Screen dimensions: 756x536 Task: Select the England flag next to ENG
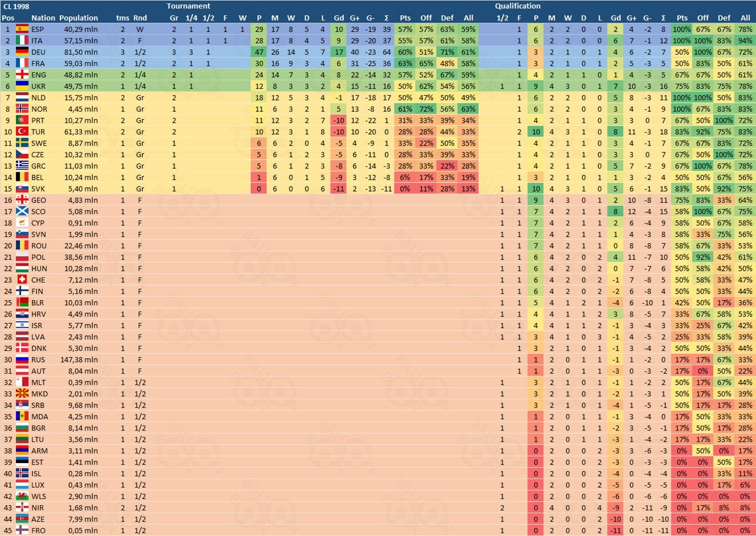[x=22, y=75]
